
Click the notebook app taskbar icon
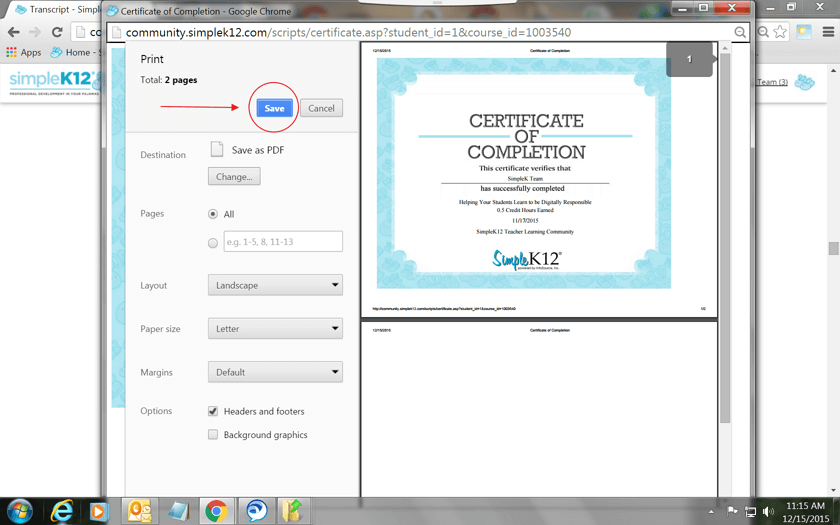tap(178, 511)
